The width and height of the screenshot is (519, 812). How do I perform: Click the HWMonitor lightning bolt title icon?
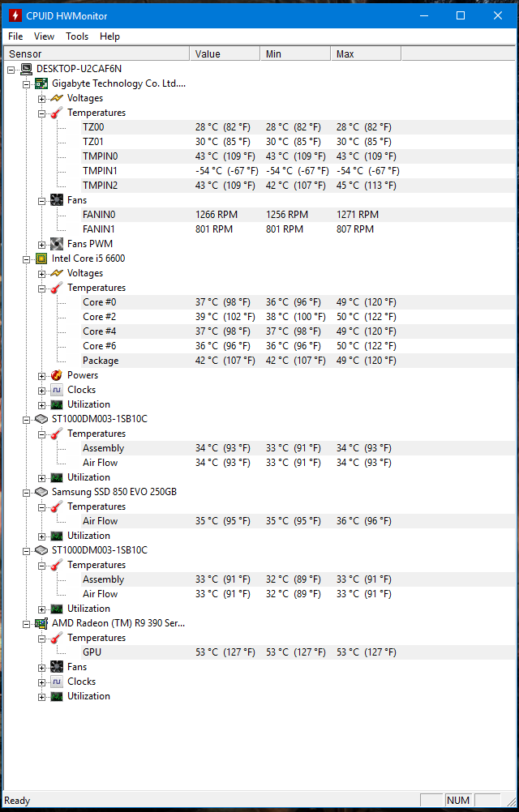pos(15,16)
